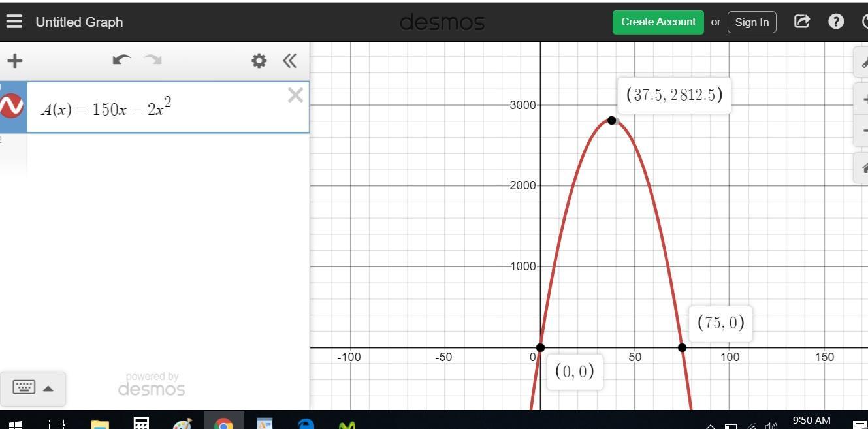Viewport: 868px width, 429px height.
Task: Zoom out on the graph
Action: tap(862, 131)
